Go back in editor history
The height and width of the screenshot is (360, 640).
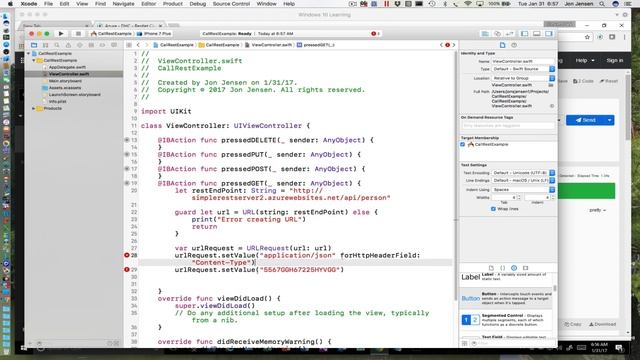coord(138,45)
